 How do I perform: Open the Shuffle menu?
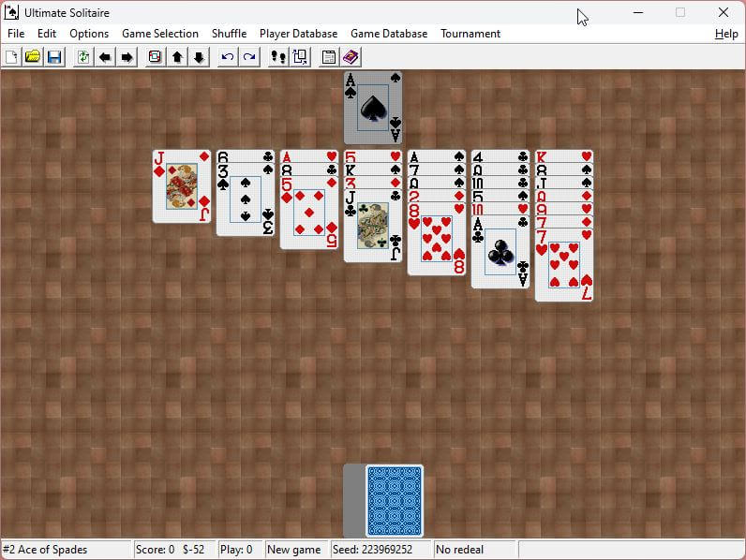229,34
